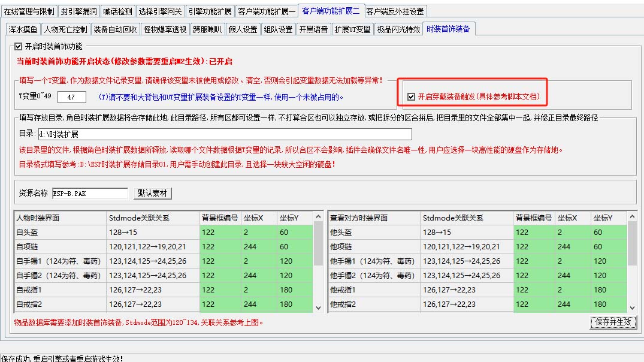The height and width of the screenshot is (362, 644).
Task: Click right table scroll-down arrow
Action: click(x=632, y=308)
